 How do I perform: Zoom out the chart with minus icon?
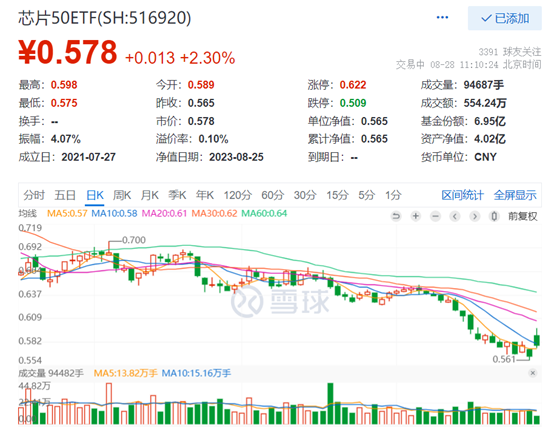(x=435, y=216)
